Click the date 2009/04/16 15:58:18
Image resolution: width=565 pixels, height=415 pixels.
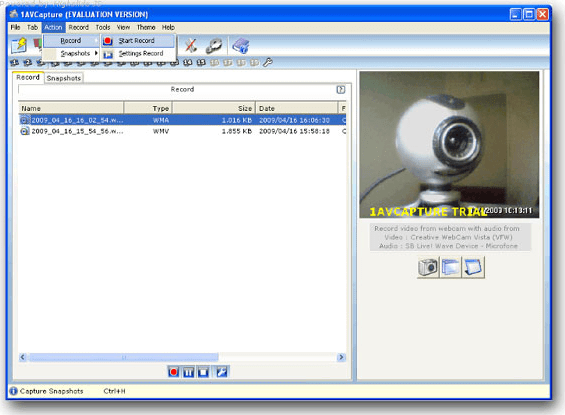click(x=294, y=131)
